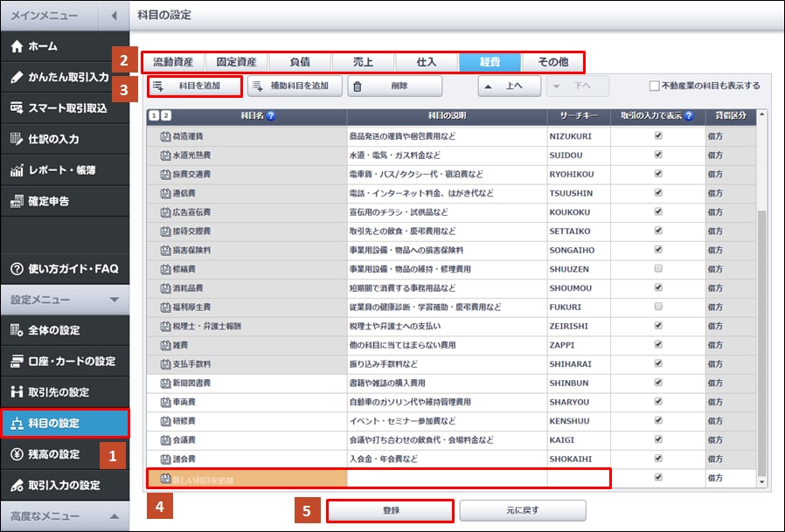Open かんたん取引入力 pencil icon
The width and height of the screenshot is (785, 532).
point(17,77)
